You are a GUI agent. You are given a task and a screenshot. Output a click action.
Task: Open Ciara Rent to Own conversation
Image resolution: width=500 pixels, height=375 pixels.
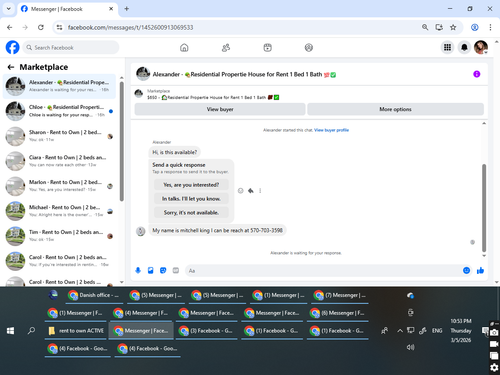pos(59,161)
